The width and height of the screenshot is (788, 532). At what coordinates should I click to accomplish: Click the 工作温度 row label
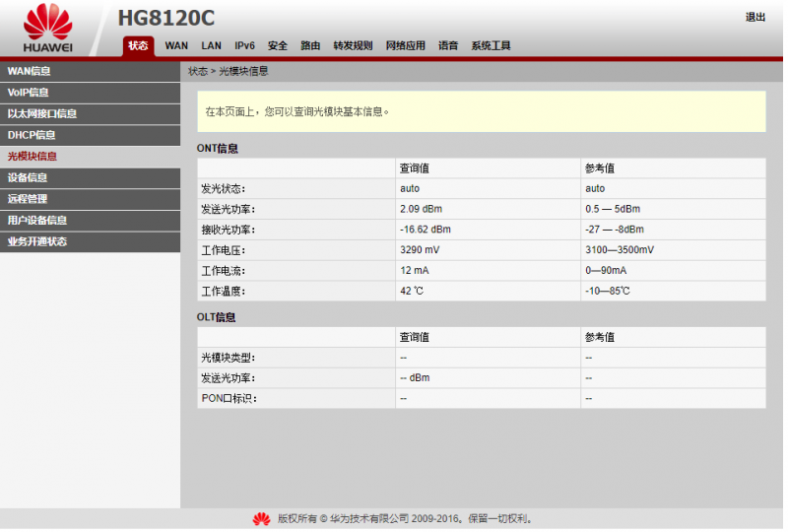tap(224, 292)
